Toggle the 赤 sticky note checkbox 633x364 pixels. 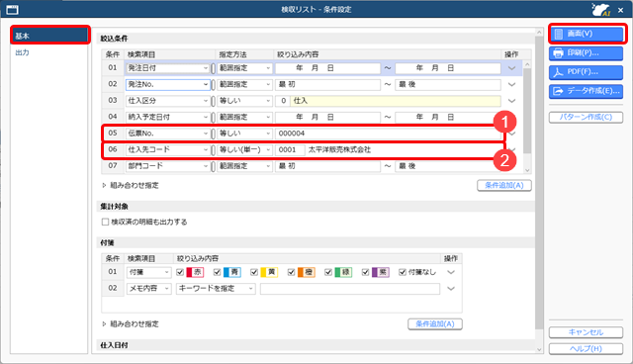click(180, 272)
